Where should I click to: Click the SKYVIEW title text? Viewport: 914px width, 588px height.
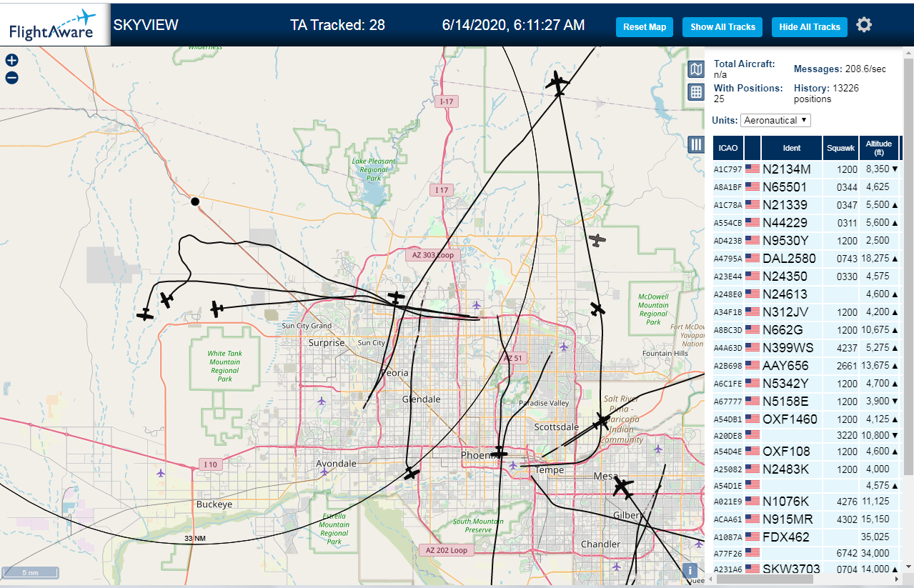[x=146, y=25]
